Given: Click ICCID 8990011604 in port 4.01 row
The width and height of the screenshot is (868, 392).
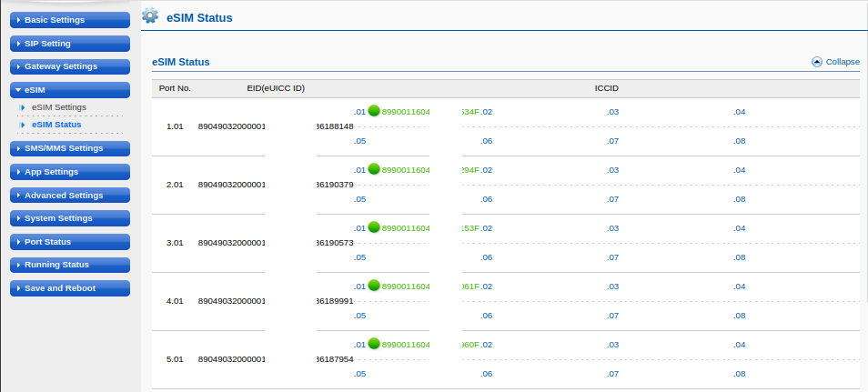Looking at the screenshot, I should pos(406,286).
